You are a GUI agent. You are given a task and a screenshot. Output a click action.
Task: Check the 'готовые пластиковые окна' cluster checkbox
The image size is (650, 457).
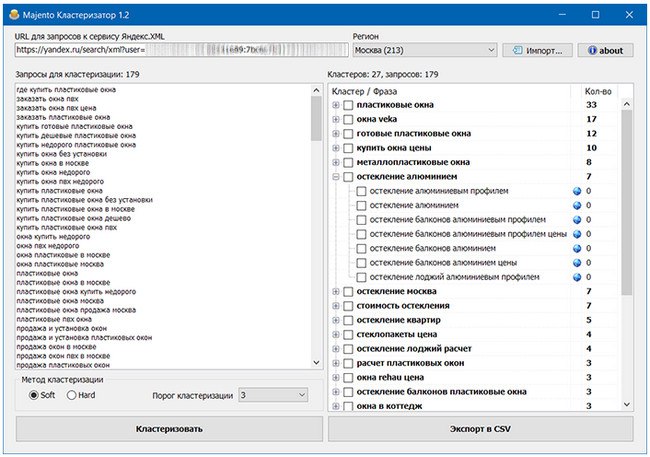(x=348, y=134)
